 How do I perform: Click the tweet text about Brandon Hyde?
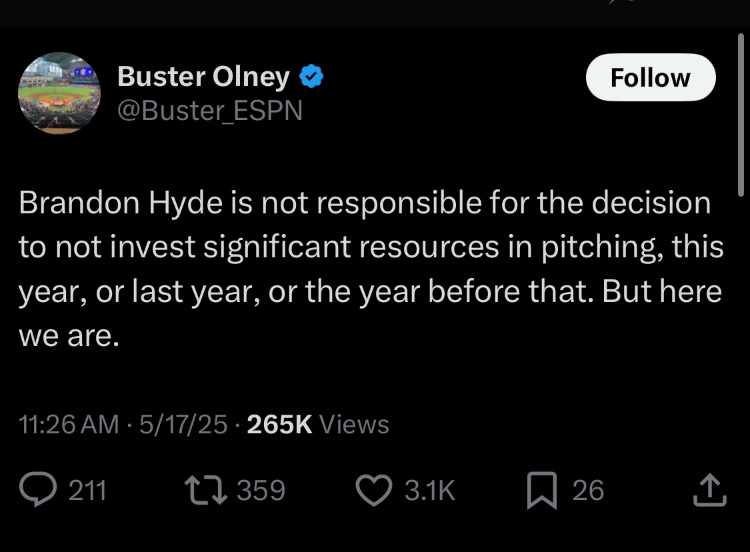pos(371,269)
